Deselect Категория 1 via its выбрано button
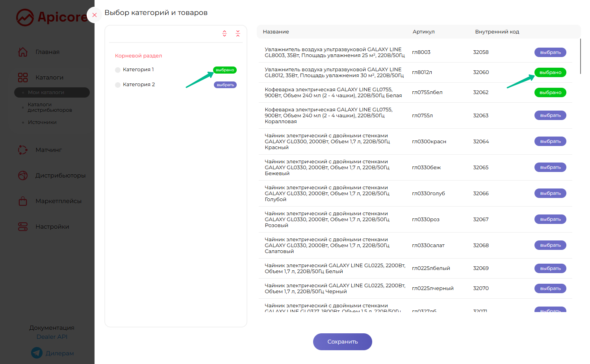Viewport: 590px width, 364px height. 225,70
